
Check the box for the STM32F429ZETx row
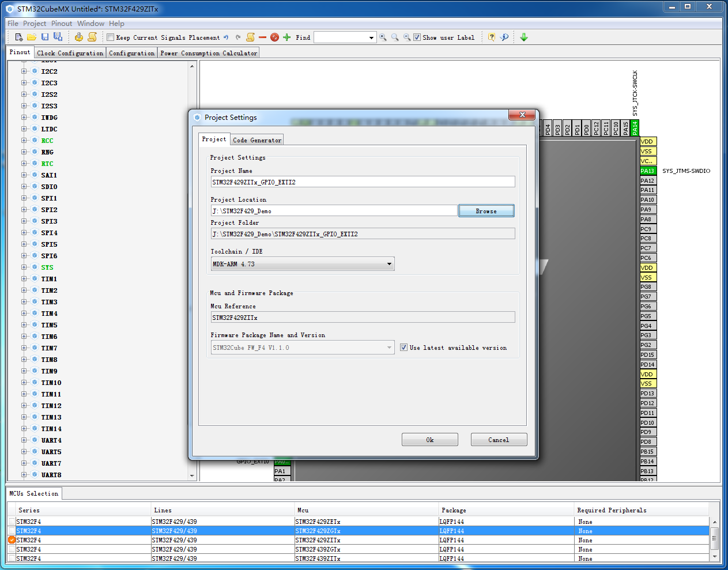click(12, 522)
